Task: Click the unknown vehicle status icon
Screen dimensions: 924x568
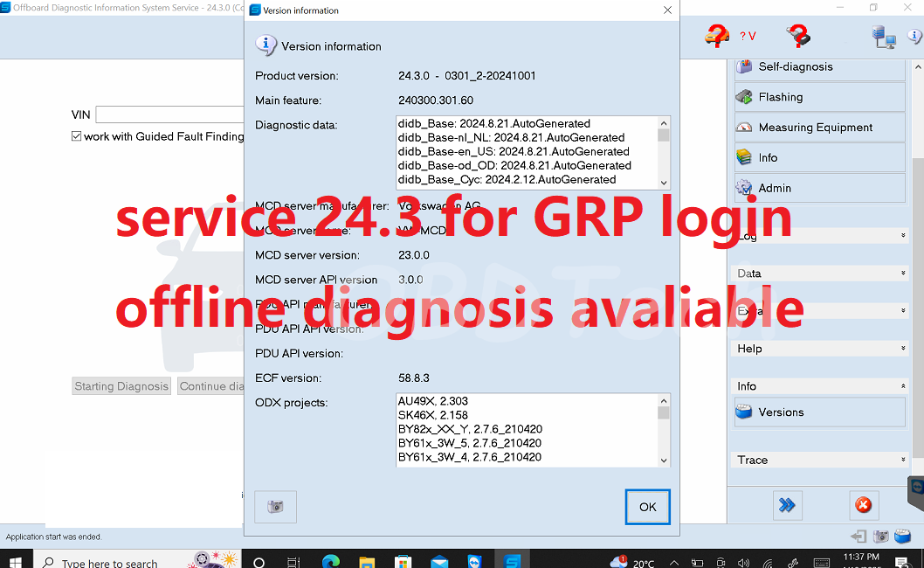Action: click(716, 36)
